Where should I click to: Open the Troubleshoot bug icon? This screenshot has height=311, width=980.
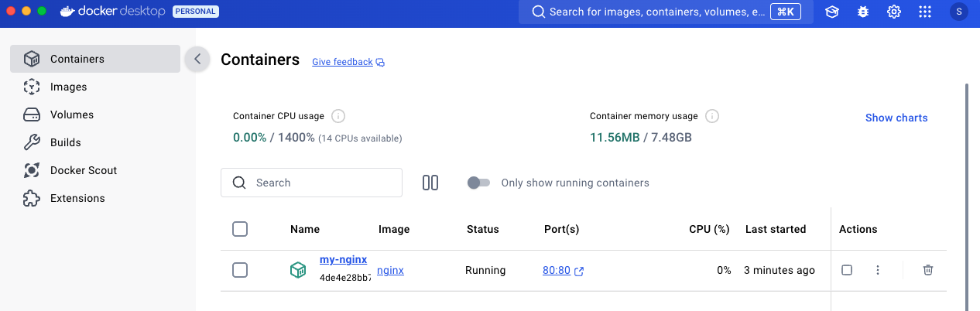[x=863, y=12]
